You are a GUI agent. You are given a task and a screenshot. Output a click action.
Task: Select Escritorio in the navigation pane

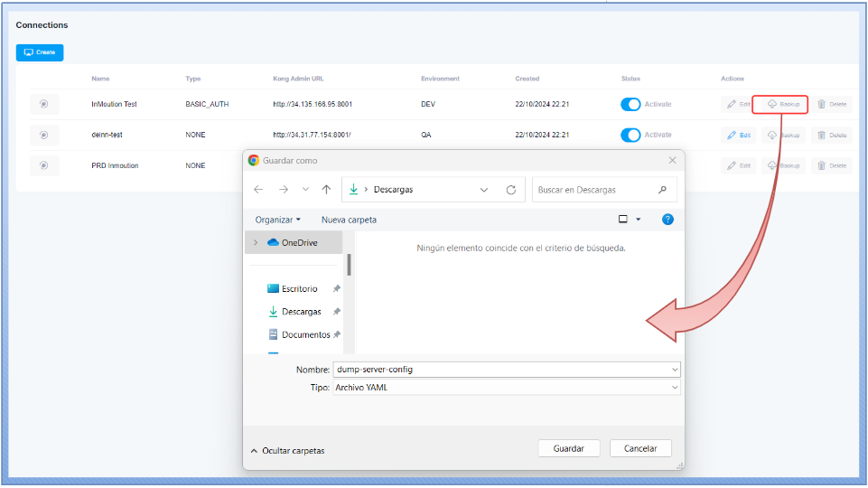[299, 289]
